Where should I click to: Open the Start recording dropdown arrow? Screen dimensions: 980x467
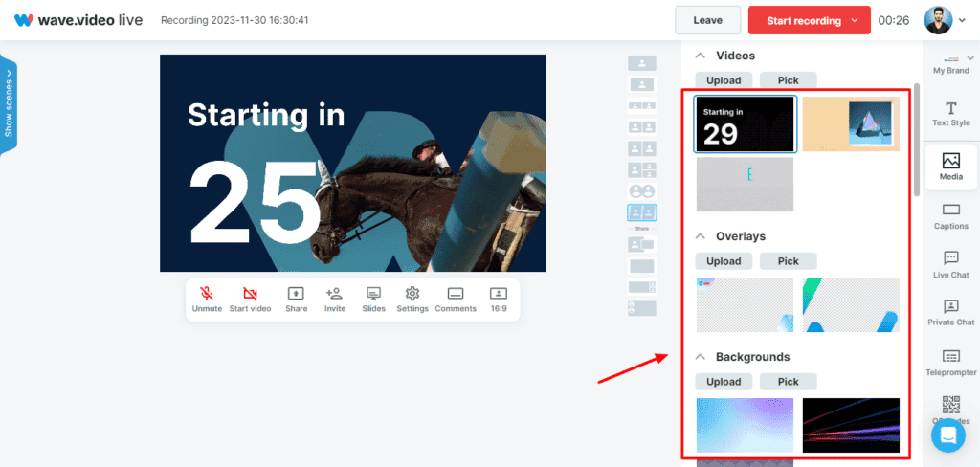coord(855,21)
